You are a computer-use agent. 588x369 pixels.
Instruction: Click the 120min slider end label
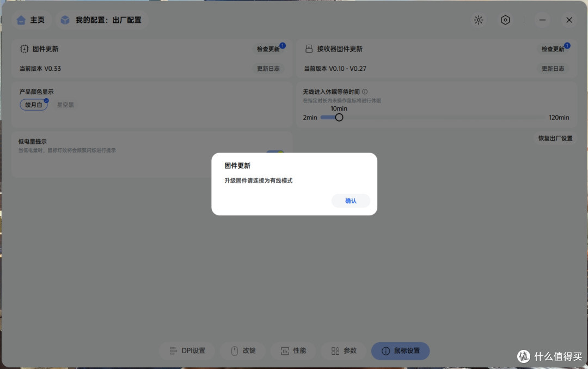[559, 118]
